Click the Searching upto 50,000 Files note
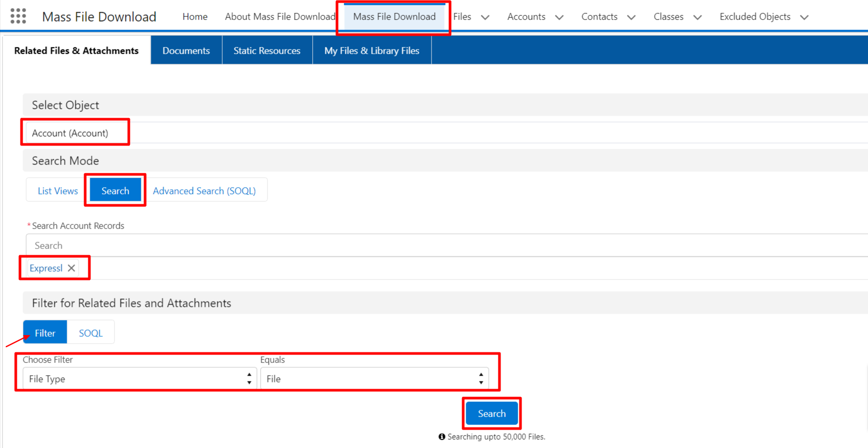Screen dimensions: 868x448 [x=496, y=436]
